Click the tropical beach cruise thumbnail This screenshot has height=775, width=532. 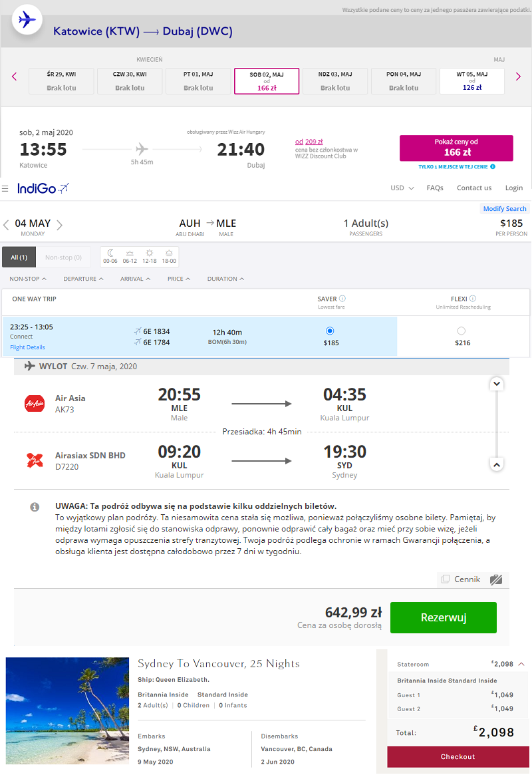[67, 710]
